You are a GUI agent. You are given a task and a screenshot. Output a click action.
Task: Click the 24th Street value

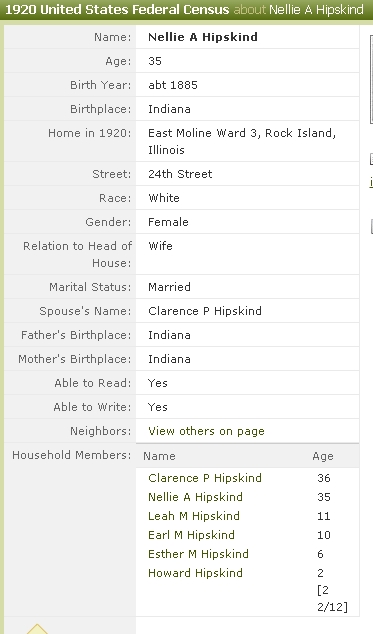click(x=180, y=174)
